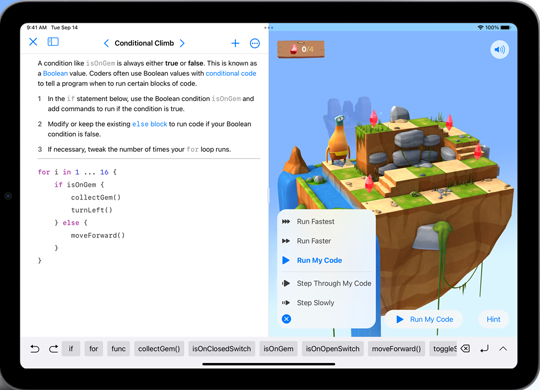Tap the 9:41 AM clock
This screenshot has height=390, width=540.
click(x=37, y=28)
